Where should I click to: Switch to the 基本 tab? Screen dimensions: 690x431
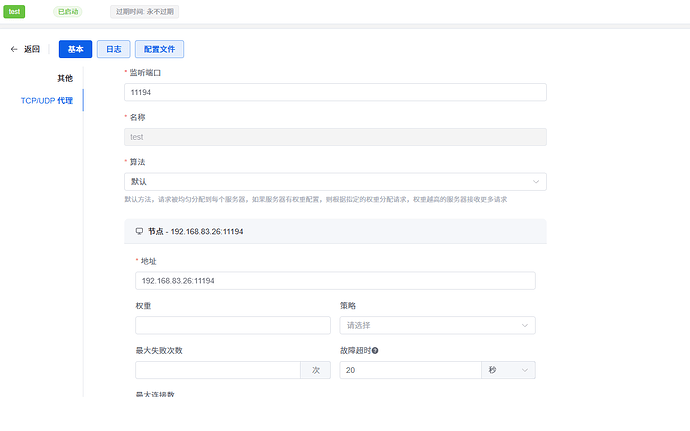click(x=75, y=49)
